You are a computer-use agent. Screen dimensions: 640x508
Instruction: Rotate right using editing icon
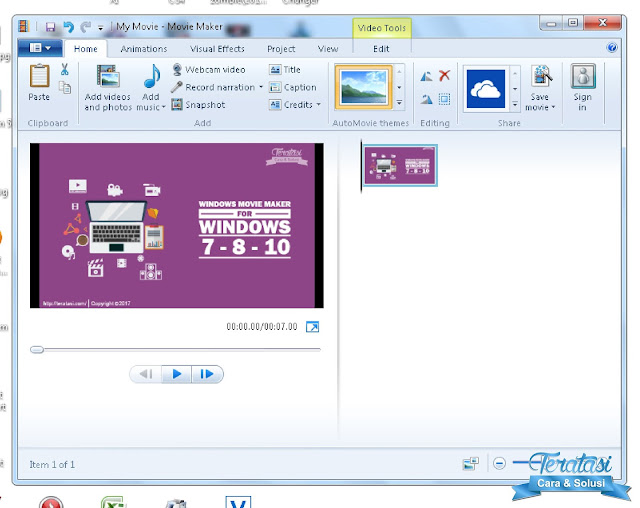[427, 99]
